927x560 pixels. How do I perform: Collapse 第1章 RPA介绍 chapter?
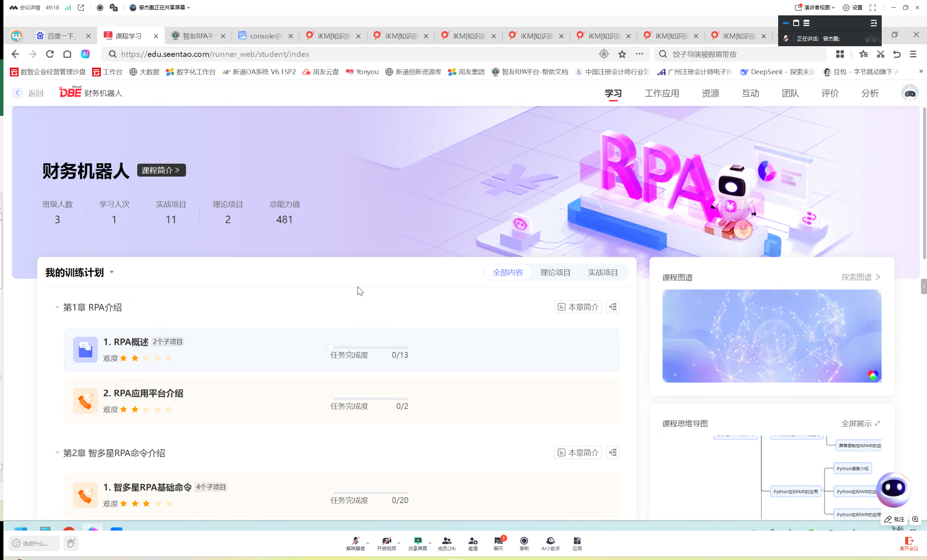coord(57,307)
